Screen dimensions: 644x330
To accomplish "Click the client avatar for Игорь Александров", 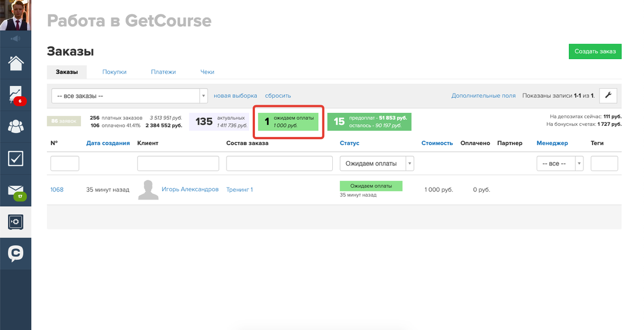I will 148,190.
